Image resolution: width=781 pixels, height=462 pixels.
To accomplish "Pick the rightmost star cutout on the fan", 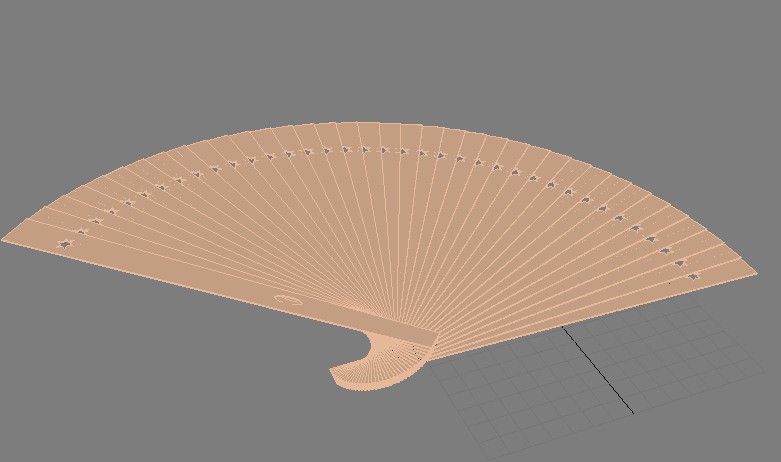I will pyautogui.click(x=693, y=275).
